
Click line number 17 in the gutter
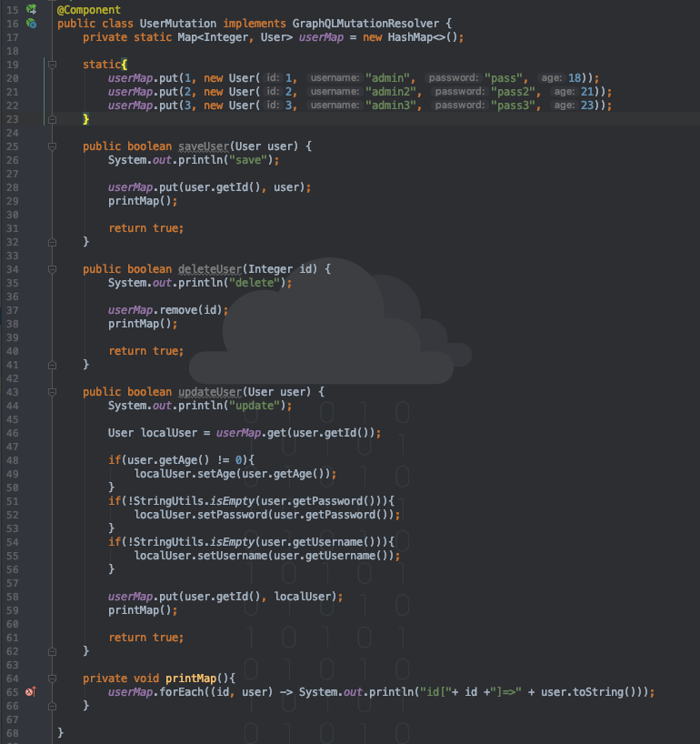pyautogui.click(x=13, y=37)
